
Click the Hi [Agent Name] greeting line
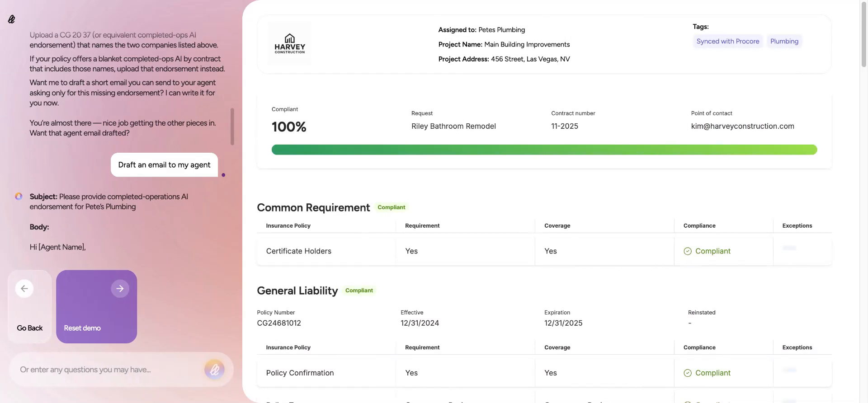[x=57, y=247]
